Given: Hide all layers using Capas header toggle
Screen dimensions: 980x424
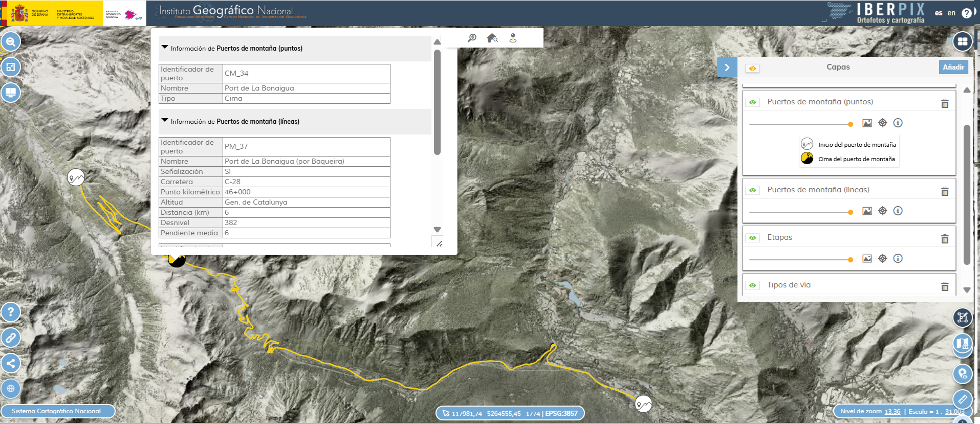Looking at the screenshot, I should coord(752,68).
